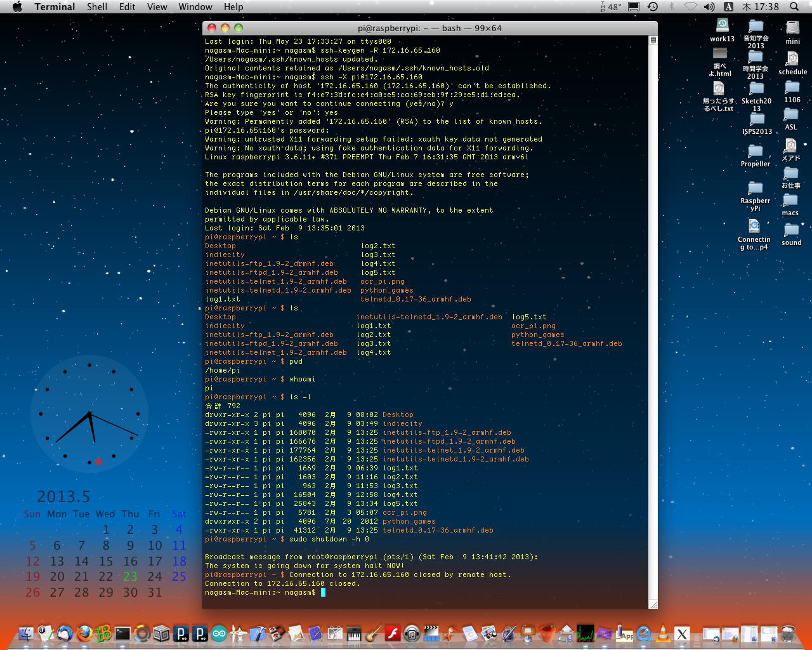Launch VLC cone icon in the Dock
812x650 pixels.
(662, 633)
